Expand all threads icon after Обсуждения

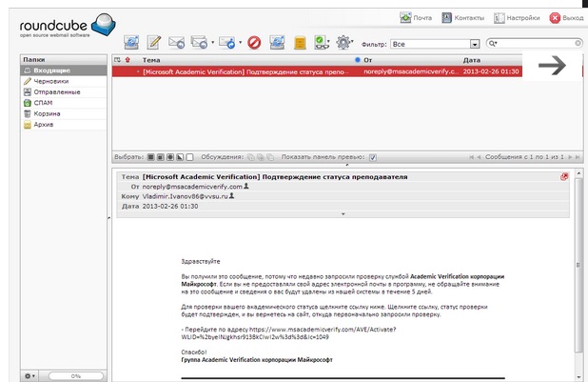(250, 157)
